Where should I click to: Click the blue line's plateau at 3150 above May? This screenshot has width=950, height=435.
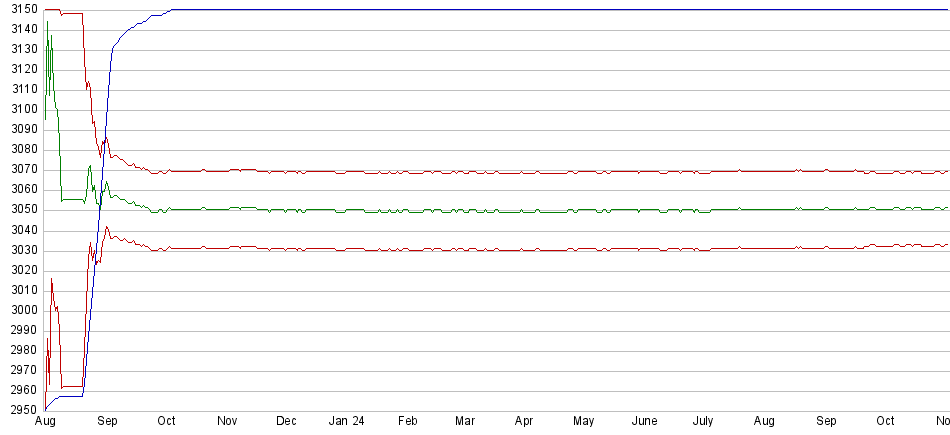click(x=584, y=10)
